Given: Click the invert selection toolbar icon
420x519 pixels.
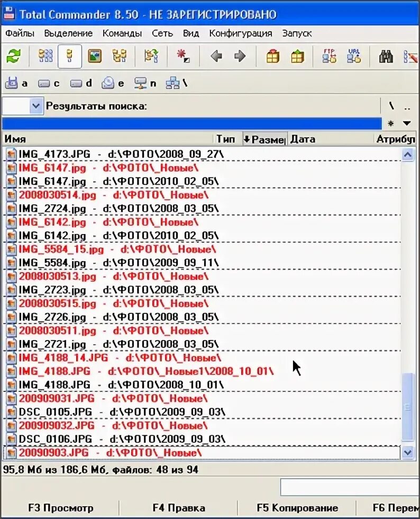Looking at the screenshot, I should [x=151, y=56].
